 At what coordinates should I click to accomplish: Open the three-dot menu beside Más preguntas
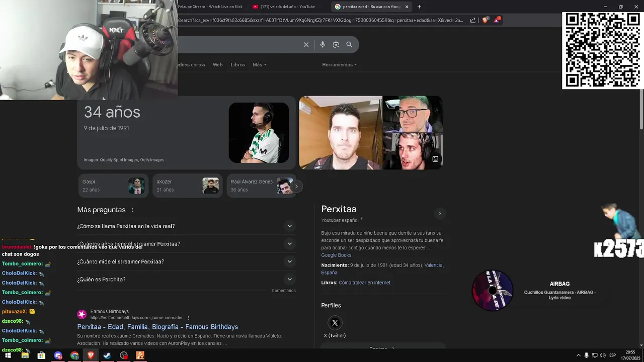[x=132, y=210]
